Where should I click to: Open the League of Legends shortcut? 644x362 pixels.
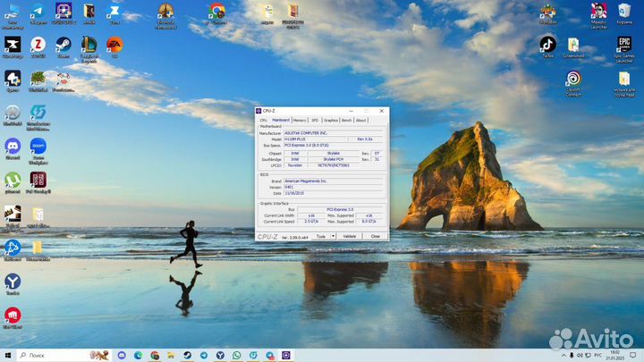[89, 44]
